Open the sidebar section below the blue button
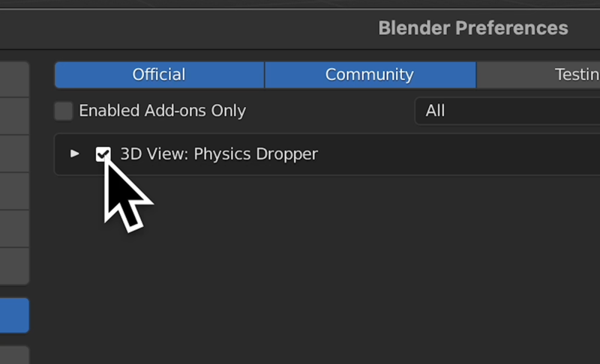Image resolution: width=600 pixels, height=364 pixels. click(14, 355)
